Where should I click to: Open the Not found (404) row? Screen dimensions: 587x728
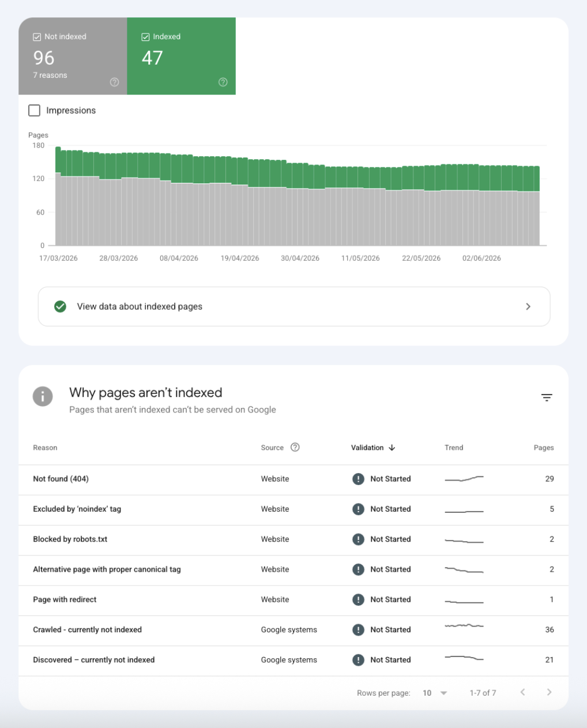click(293, 479)
